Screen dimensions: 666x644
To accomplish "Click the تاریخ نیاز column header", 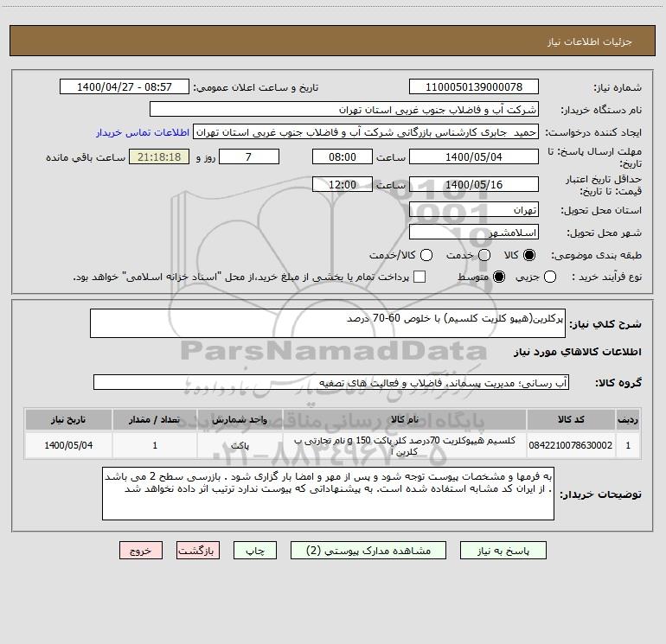I will point(68,419).
